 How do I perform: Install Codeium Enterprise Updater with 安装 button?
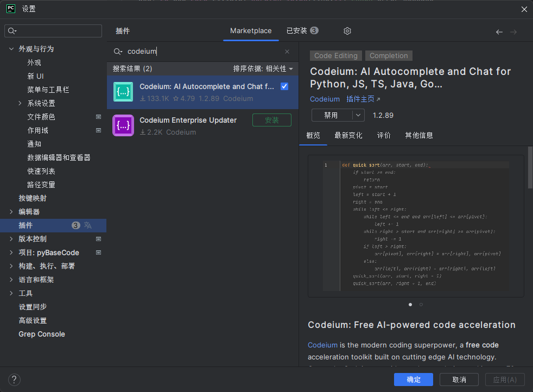pos(271,120)
